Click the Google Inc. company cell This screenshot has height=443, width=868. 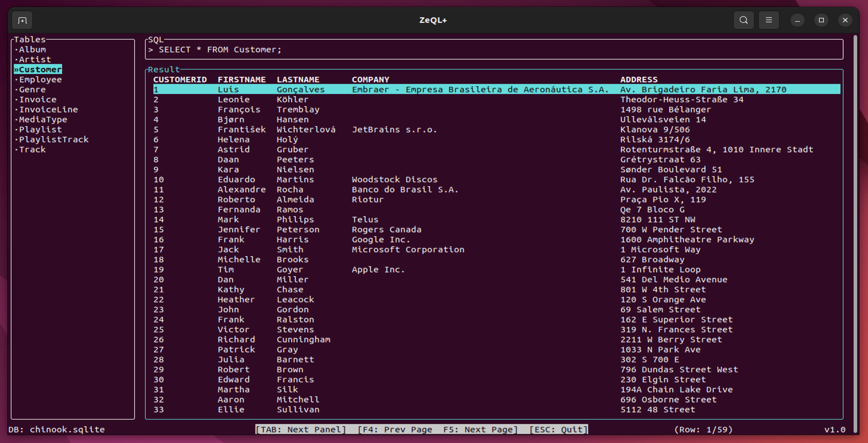click(381, 240)
